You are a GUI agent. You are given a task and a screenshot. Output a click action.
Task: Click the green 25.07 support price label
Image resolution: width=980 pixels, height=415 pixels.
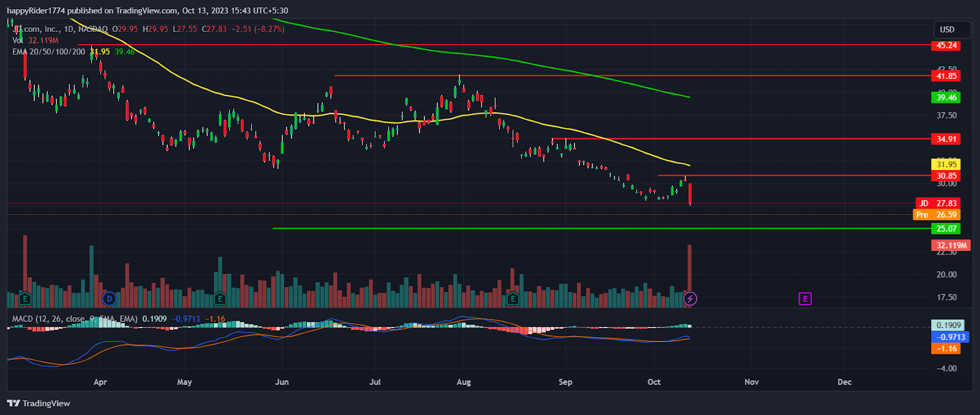[x=946, y=229]
